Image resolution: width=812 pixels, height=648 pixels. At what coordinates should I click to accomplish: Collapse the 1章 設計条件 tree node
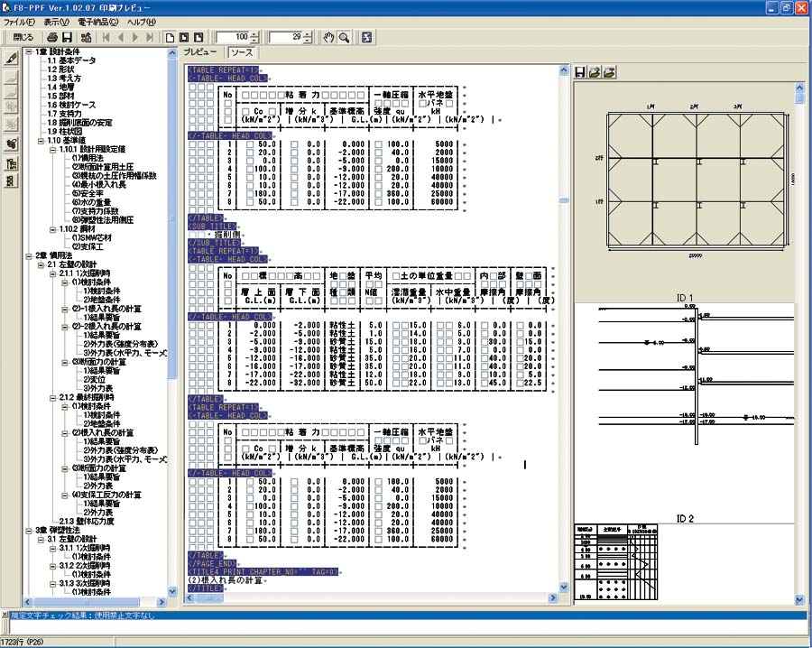(x=29, y=51)
